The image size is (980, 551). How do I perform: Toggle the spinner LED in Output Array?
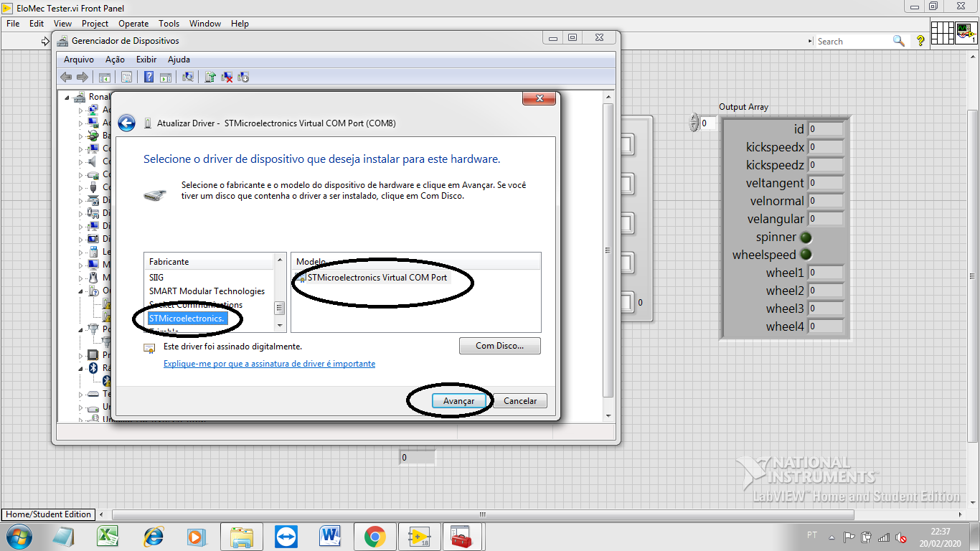[806, 237]
